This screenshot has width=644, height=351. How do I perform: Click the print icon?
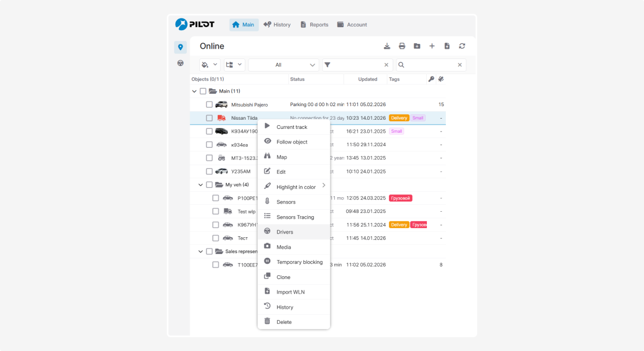[x=402, y=47]
